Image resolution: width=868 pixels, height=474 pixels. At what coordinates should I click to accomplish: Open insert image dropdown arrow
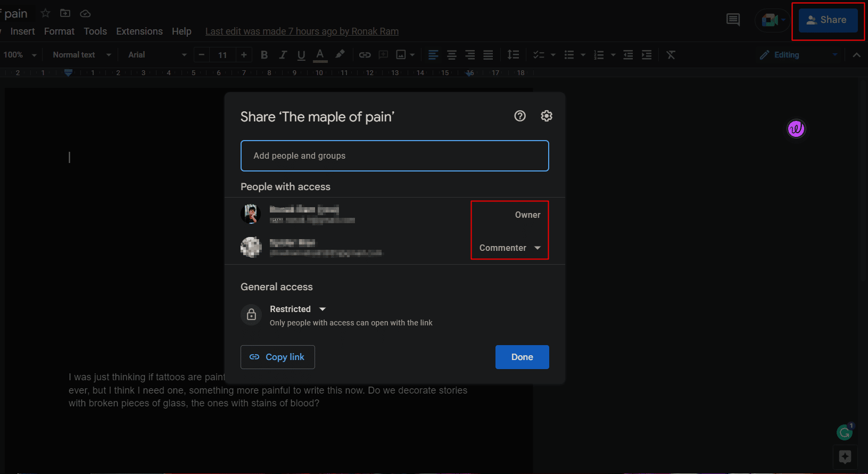[x=412, y=55]
